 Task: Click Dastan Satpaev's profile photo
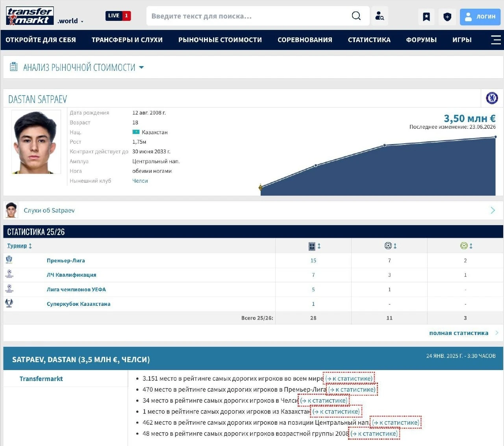pos(36,142)
